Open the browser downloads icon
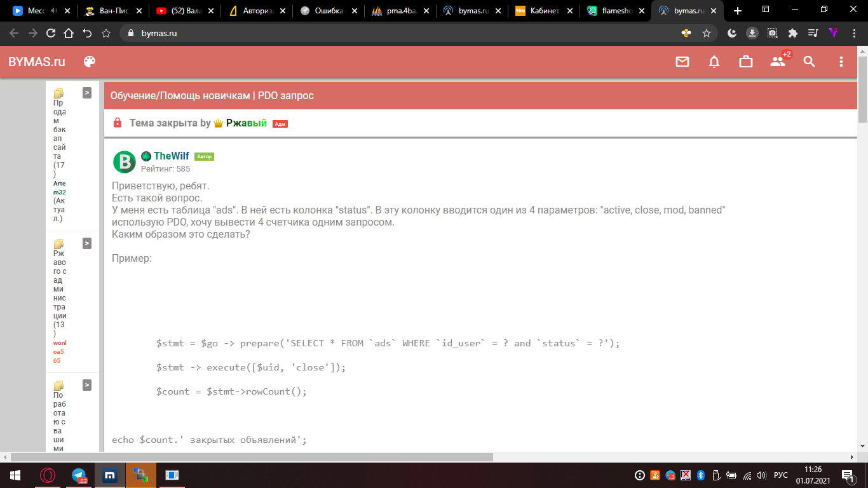The height and width of the screenshot is (488, 868). 752,33
